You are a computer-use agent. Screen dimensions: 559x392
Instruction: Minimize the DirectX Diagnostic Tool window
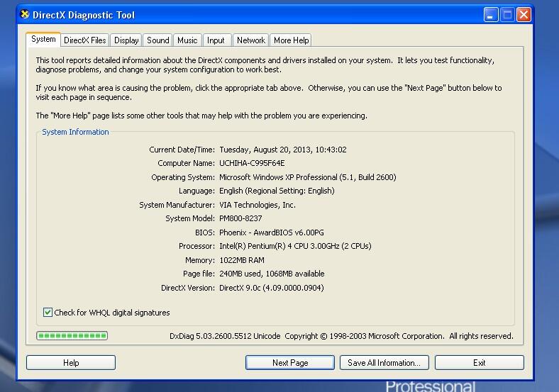pyautogui.click(x=491, y=15)
